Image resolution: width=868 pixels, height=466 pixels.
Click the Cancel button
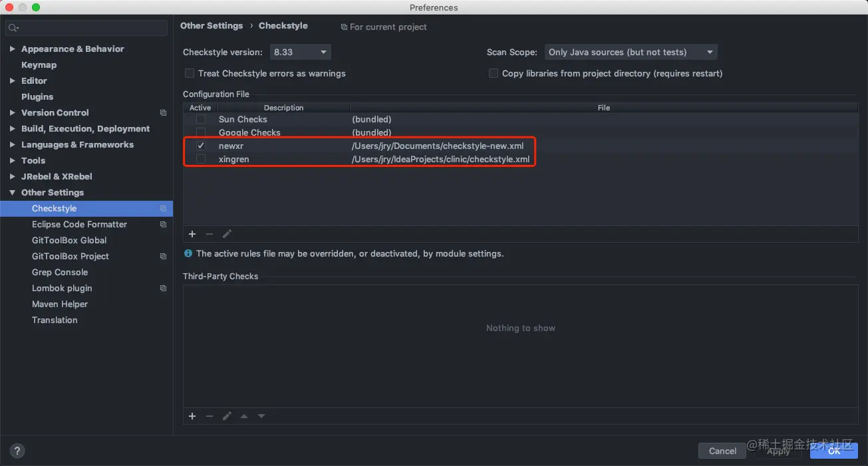click(722, 451)
